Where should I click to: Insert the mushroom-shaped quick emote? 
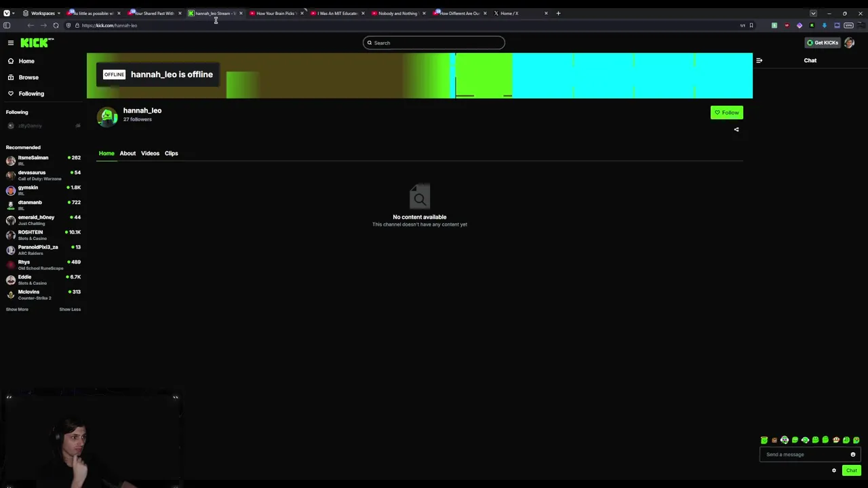coord(836,440)
